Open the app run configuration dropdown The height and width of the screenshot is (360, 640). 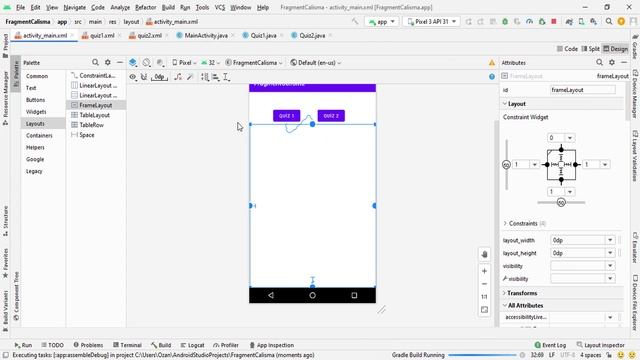click(382, 22)
